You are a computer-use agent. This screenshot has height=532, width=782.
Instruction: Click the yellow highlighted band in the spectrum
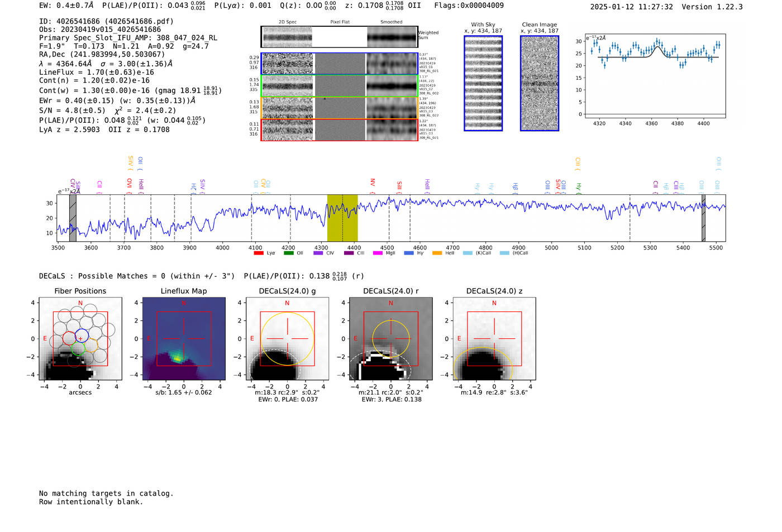[x=342, y=218]
